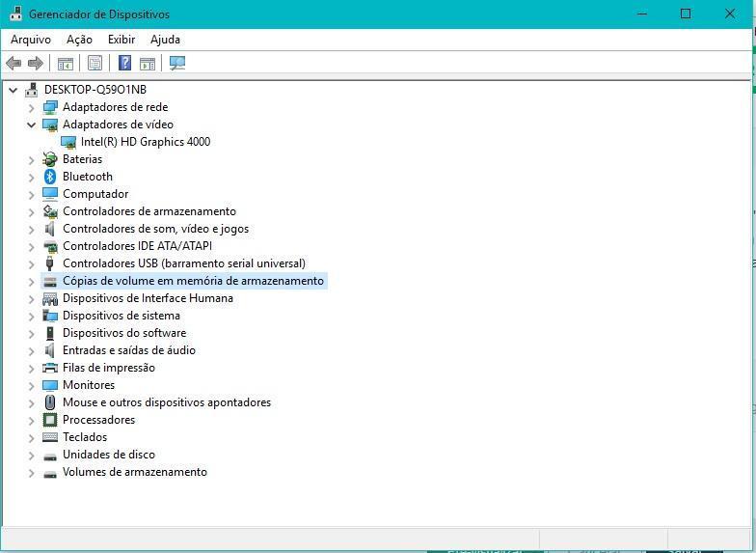Expand the Bluetooth node

[x=31, y=178]
